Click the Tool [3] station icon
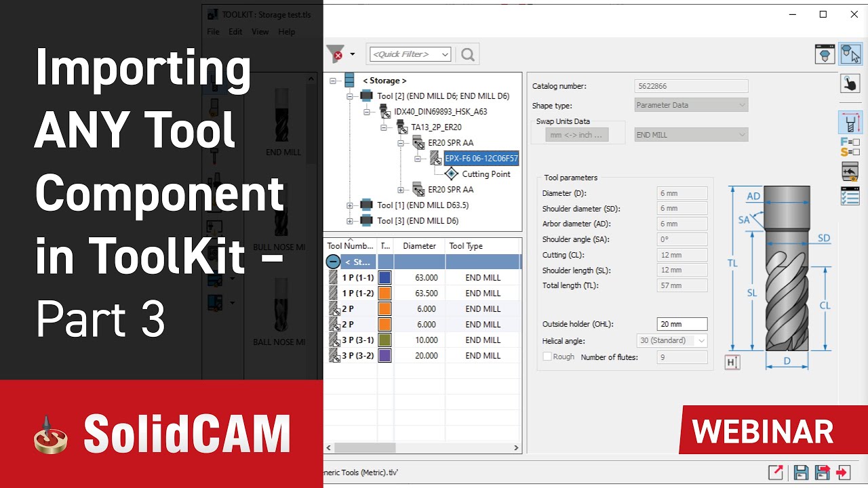 (x=366, y=221)
